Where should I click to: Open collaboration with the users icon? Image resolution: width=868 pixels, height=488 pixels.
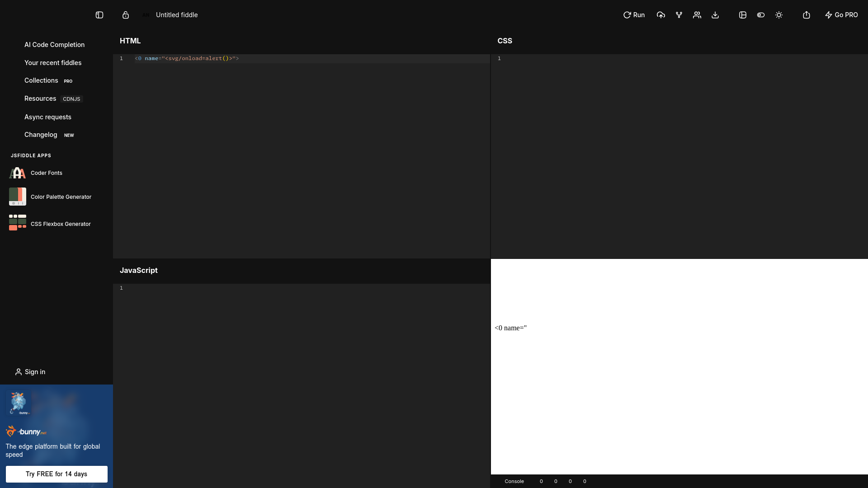(x=697, y=15)
